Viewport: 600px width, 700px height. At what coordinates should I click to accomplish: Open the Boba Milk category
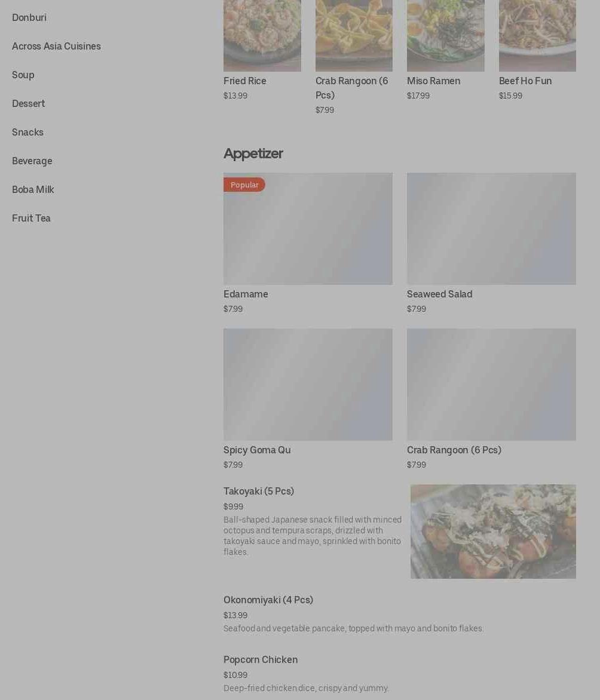(x=33, y=189)
